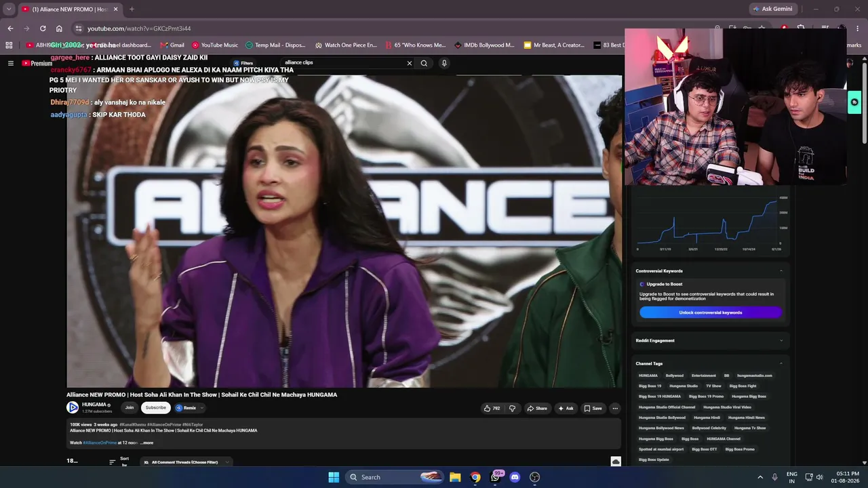
Task: Open File Explorer from the taskbar
Action: [x=455, y=477]
